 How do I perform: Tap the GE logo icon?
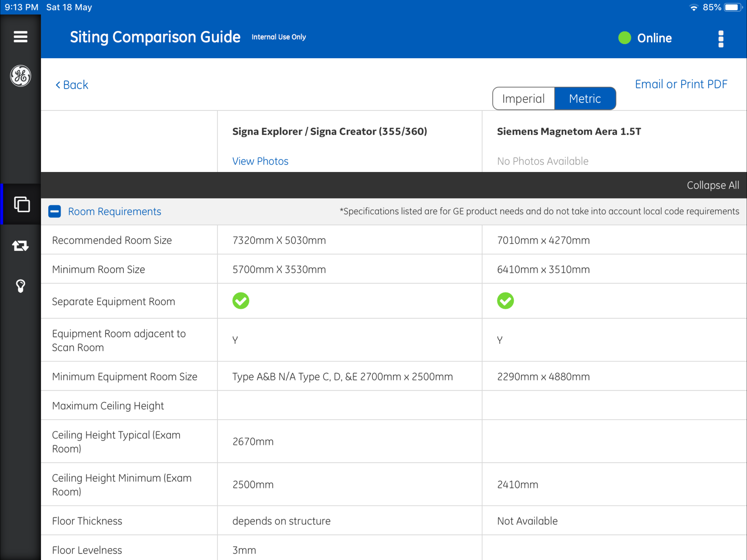point(20,76)
